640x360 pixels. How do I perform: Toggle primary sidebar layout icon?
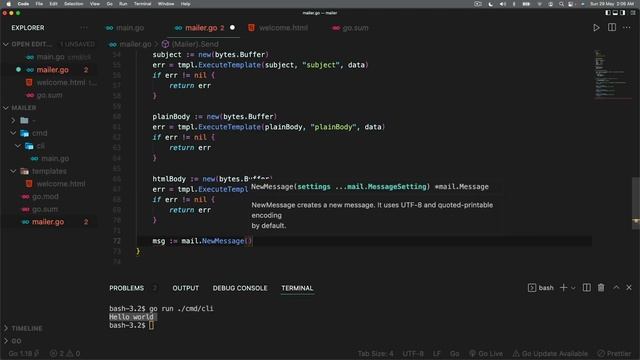[x=608, y=13]
